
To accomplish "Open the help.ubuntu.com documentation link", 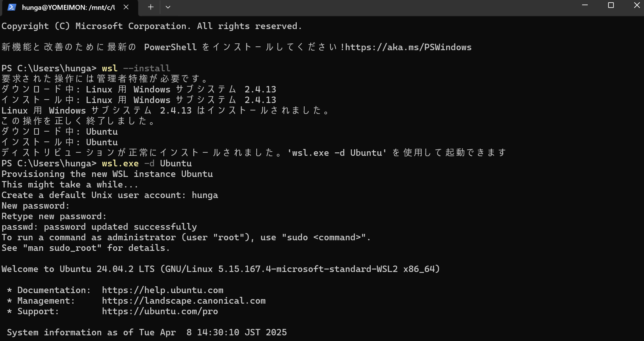I will pos(163,290).
